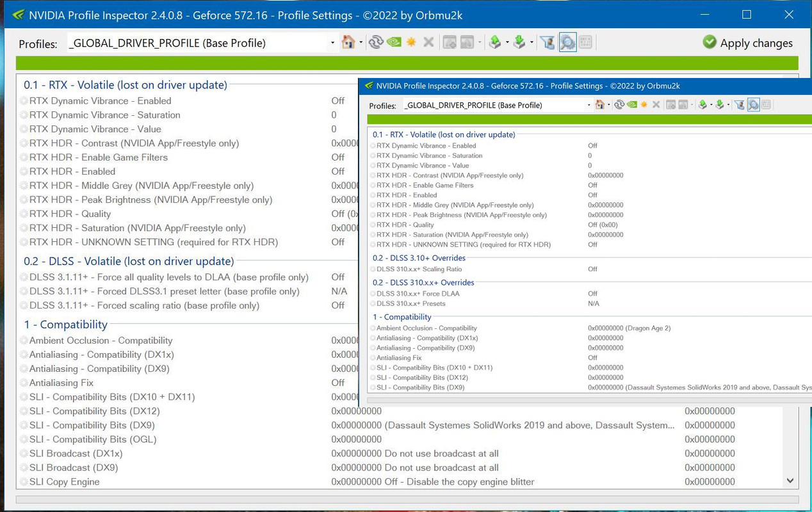Image resolution: width=812 pixels, height=512 pixels.
Task: Collapse '1 - Compatibility' group in large window
Action: pos(65,324)
